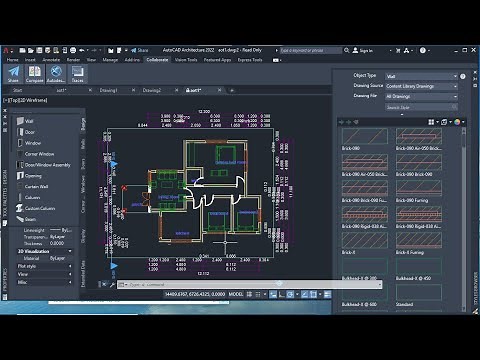Pick the Curtain Wall tool
The width and height of the screenshot is (480, 360).
pyautogui.click(x=32, y=186)
